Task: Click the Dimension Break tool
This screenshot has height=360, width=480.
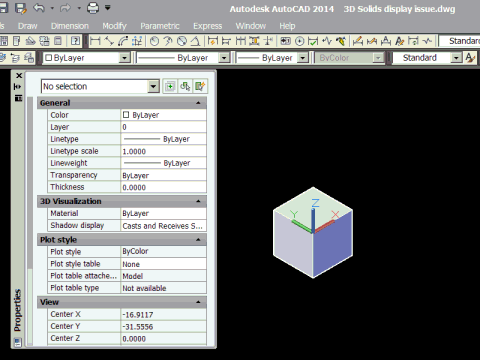Action: point(268,41)
